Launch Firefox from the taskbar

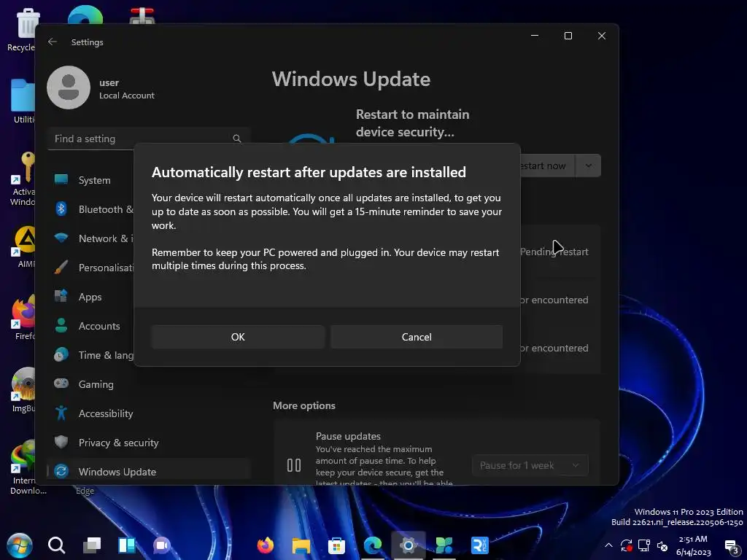click(266, 545)
